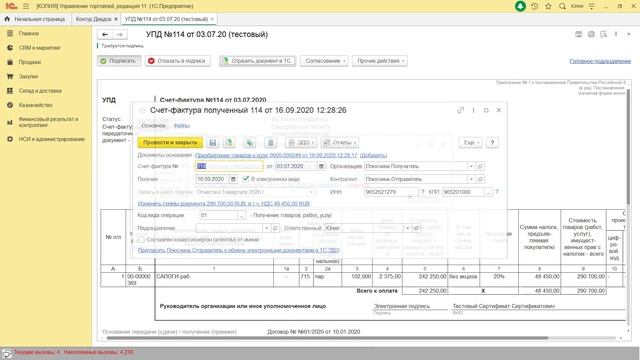Open the service settings icon next to user name
Image resolution: width=640 pixels, height=360 pixels.
(x=591, y=6)
